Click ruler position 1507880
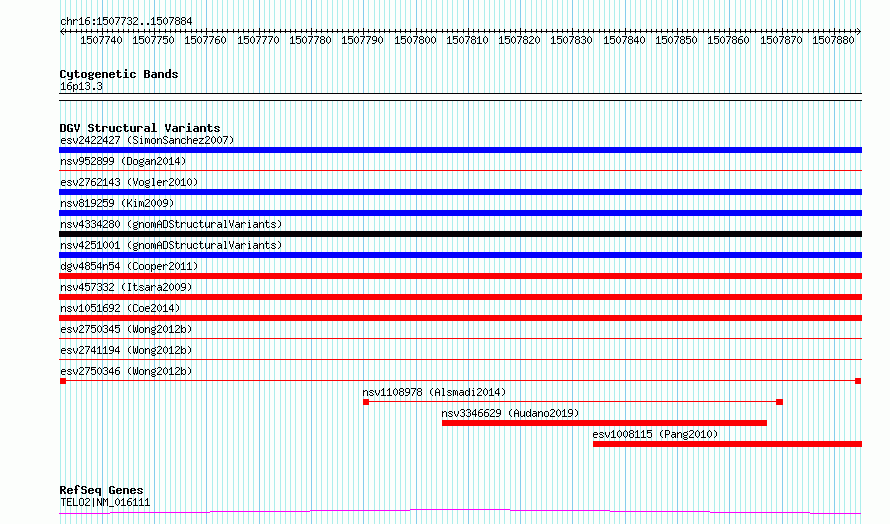Screen dimensions: 890x524 point(833,40)
